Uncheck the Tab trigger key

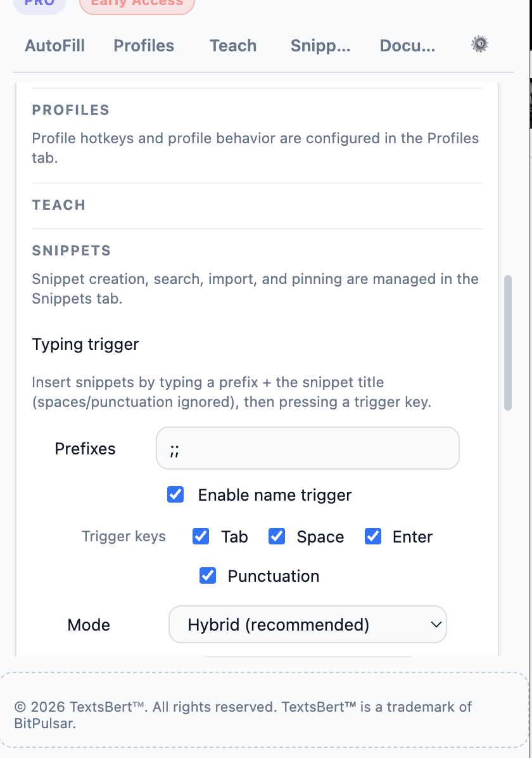point(201,536)
